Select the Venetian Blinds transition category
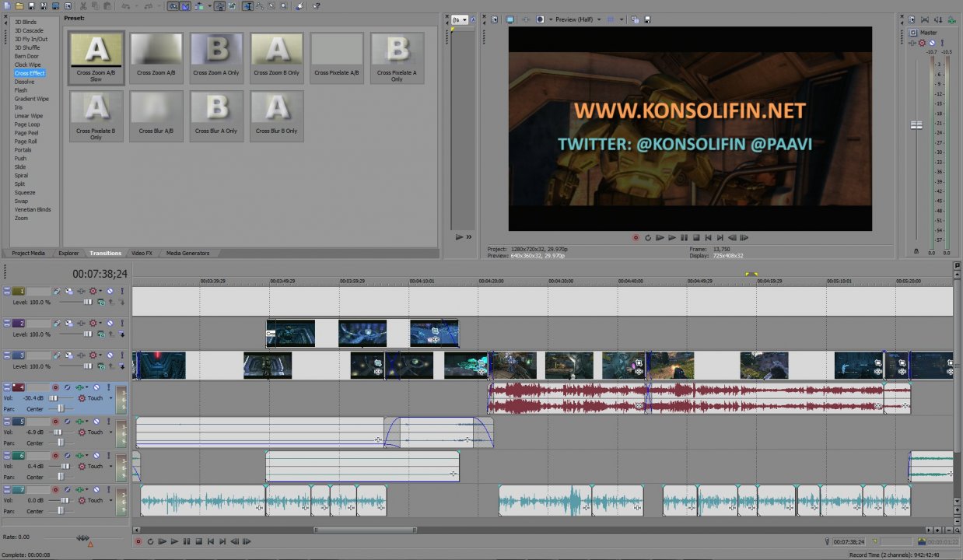The image size is (963, 560). click(x=33, y=209)
